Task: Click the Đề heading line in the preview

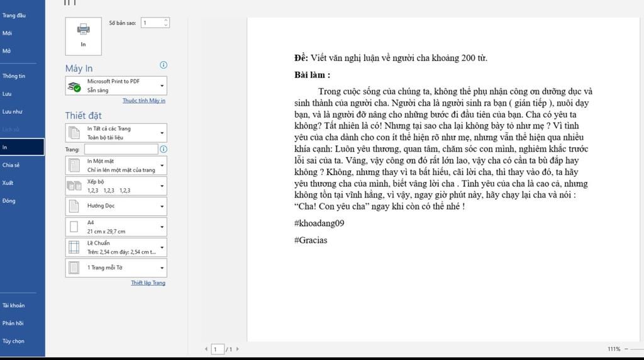Action: (x=391, y=58)
